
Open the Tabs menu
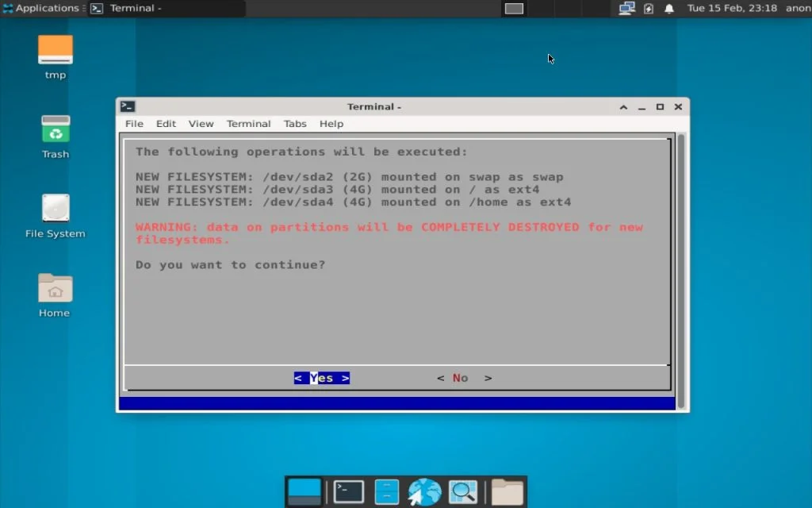(294, 124)
